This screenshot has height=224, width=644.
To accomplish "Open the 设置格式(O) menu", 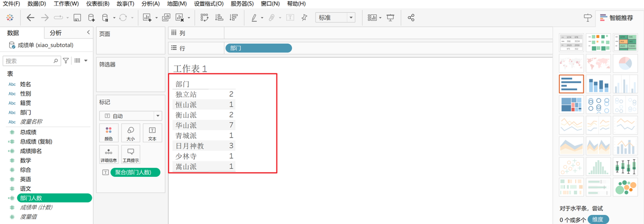I will 209,4.
